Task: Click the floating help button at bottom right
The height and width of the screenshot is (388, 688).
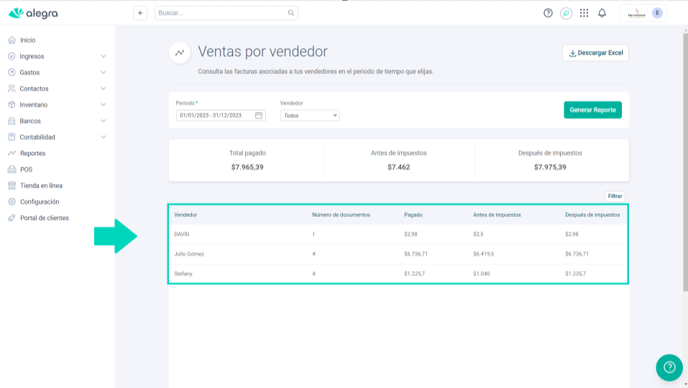Action: tap(669, 367)
